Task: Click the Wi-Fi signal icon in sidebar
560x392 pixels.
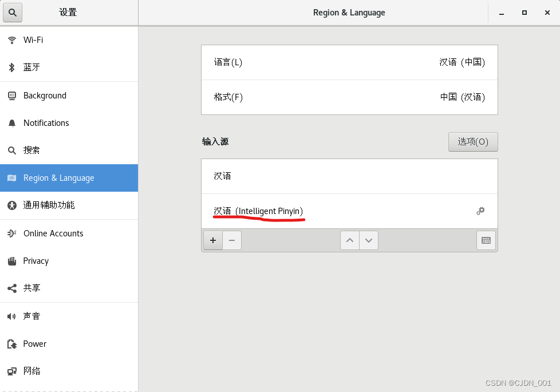Action: point(12,40)
